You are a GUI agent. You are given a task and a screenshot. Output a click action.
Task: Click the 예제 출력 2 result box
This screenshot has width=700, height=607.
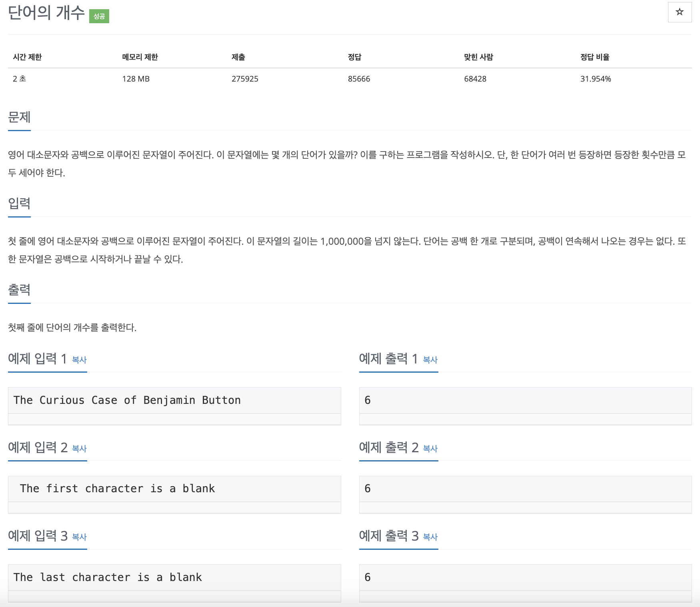[x=525, y=489]
